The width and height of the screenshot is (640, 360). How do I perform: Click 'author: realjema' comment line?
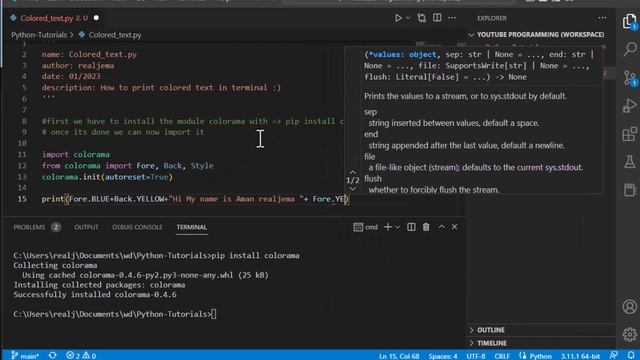[78, 65]
